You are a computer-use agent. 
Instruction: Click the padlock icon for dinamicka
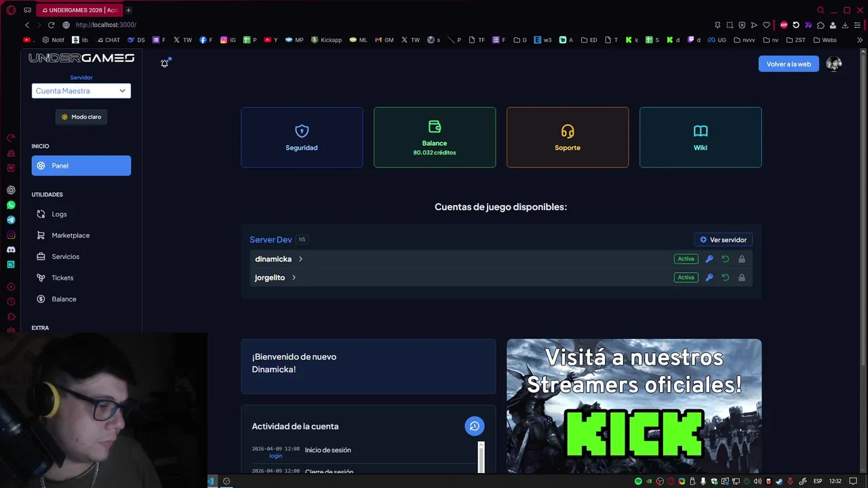tap(742, 259)
